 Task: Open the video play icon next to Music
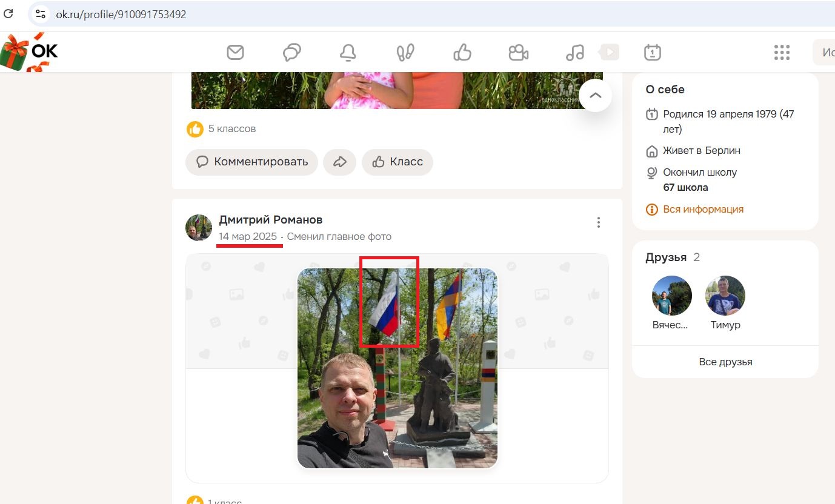[609, 53]
